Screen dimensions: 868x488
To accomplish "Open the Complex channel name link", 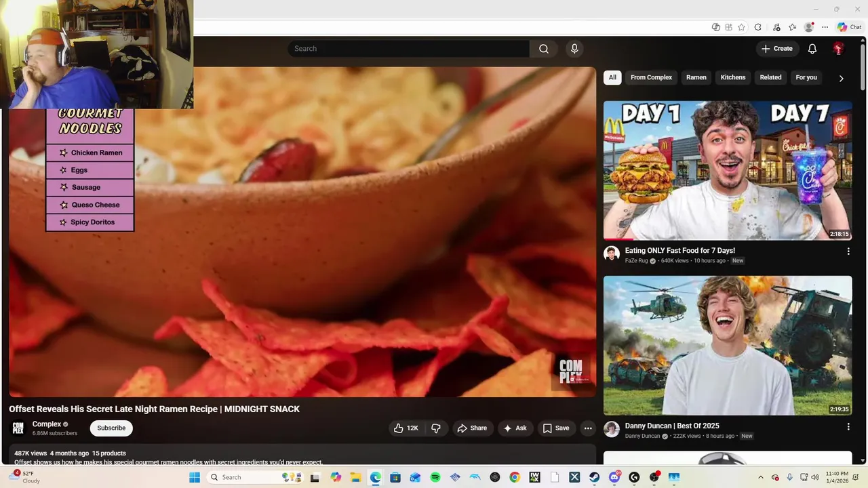I will click(47, 424).
